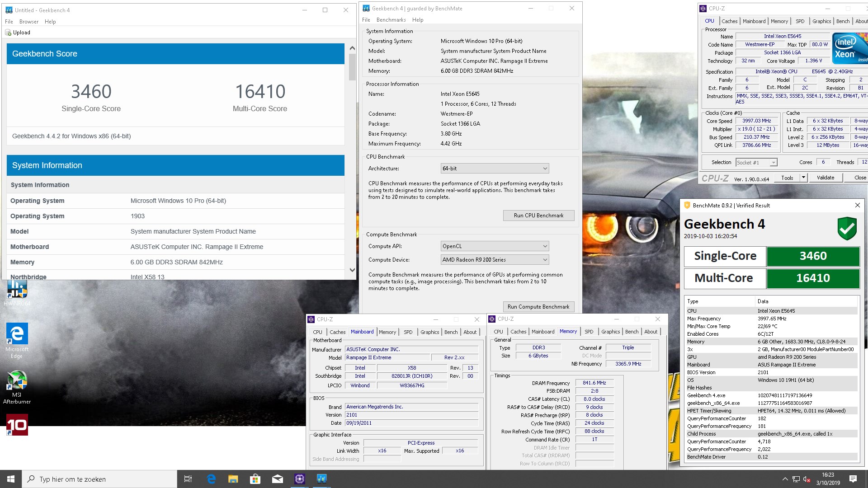Select the Motherboard row in System Information
This screenshot has width=868, height=488.
[175, 247]
